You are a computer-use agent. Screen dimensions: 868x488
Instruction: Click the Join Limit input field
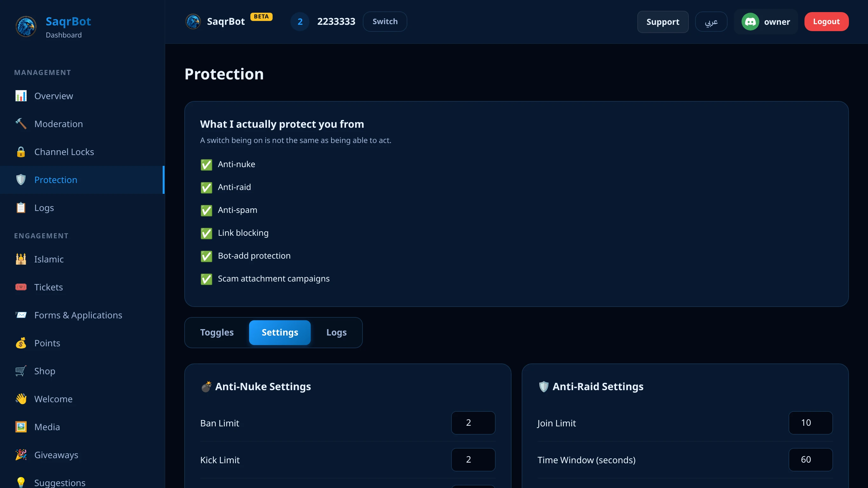810,423
